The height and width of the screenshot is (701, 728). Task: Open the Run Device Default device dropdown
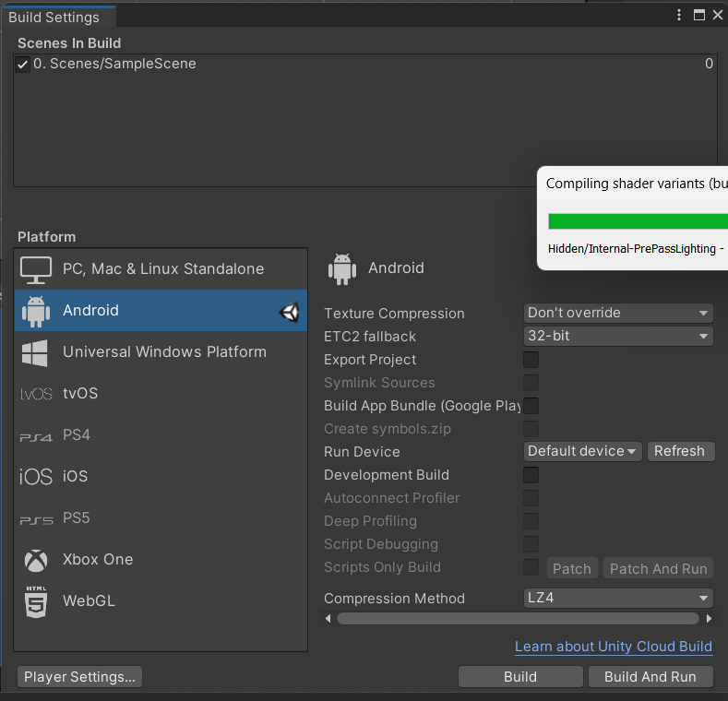click(583, 452)
